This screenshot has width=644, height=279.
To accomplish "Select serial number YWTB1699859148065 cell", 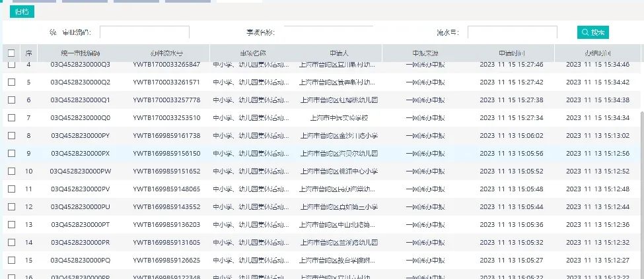I will [x=166, y=189].
